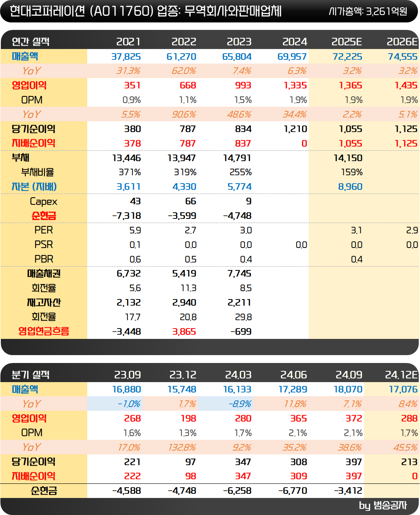
Task: Click annual 영업이익 value 1,335
Action: [x=295, y=86]
